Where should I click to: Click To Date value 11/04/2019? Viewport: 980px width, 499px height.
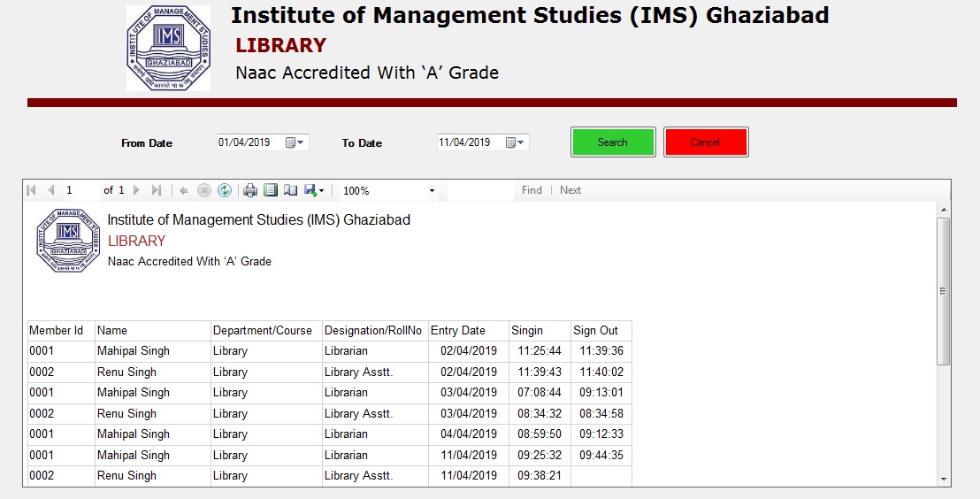(464, 142)
